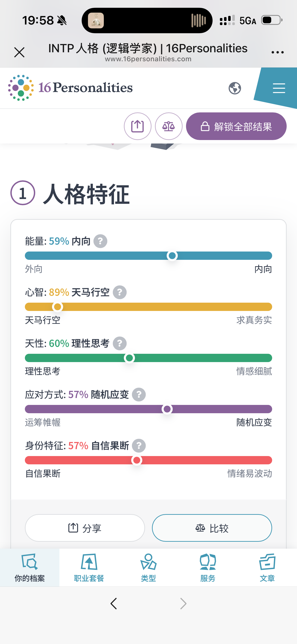Click the globe language icon
Screen dimensions: 297x644
point(235,88)
